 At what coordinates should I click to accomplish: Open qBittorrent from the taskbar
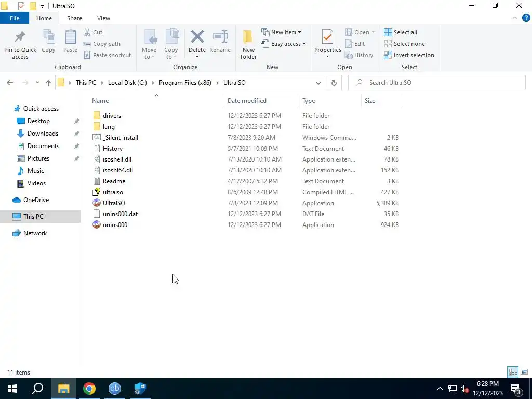pyautogui.click(x=115, y=389)
